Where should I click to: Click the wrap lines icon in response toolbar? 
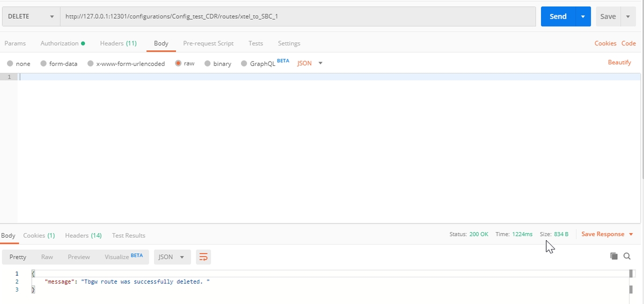coord(203,257)
